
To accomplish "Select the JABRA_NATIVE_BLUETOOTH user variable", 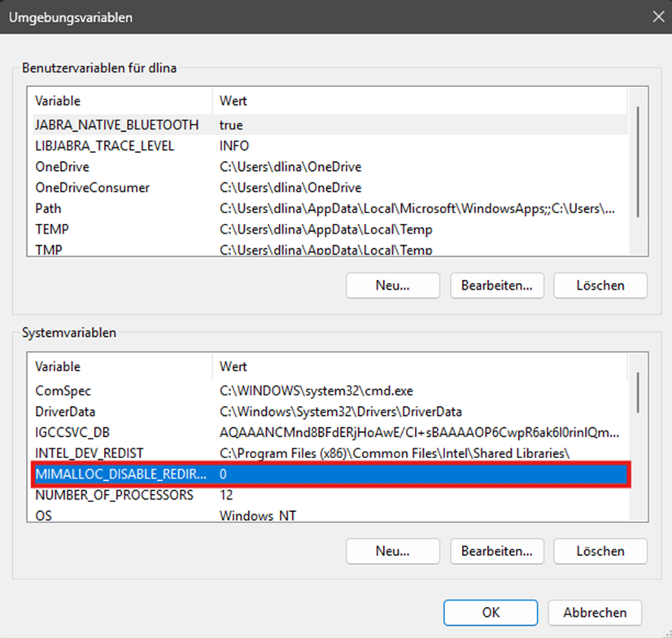I will [x=116, y=125].
